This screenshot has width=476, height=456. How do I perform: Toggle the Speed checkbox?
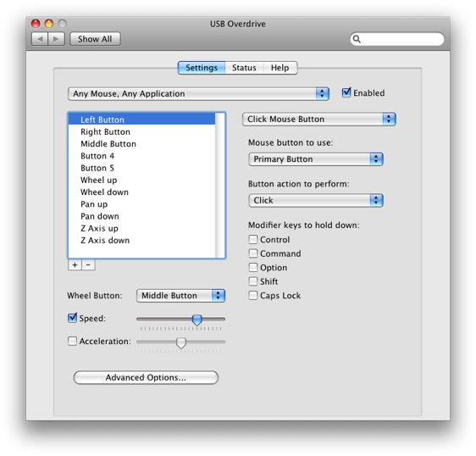point(72,318)
